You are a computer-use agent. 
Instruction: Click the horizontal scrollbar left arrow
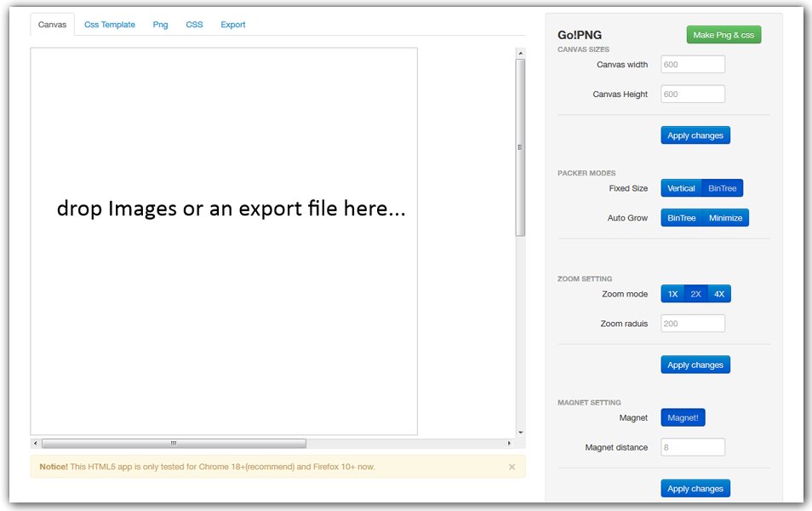coord(36,443)
